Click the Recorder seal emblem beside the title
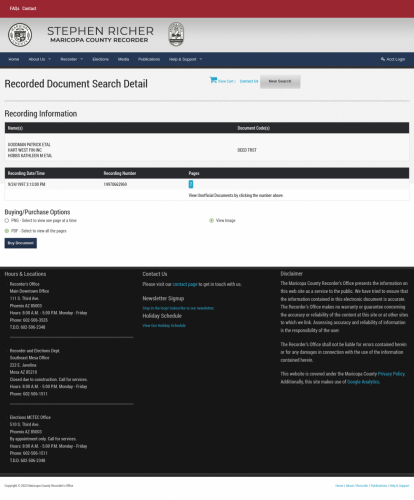This screenshot has height=500, width=414. pyautogui.click(x=176, y=34)
